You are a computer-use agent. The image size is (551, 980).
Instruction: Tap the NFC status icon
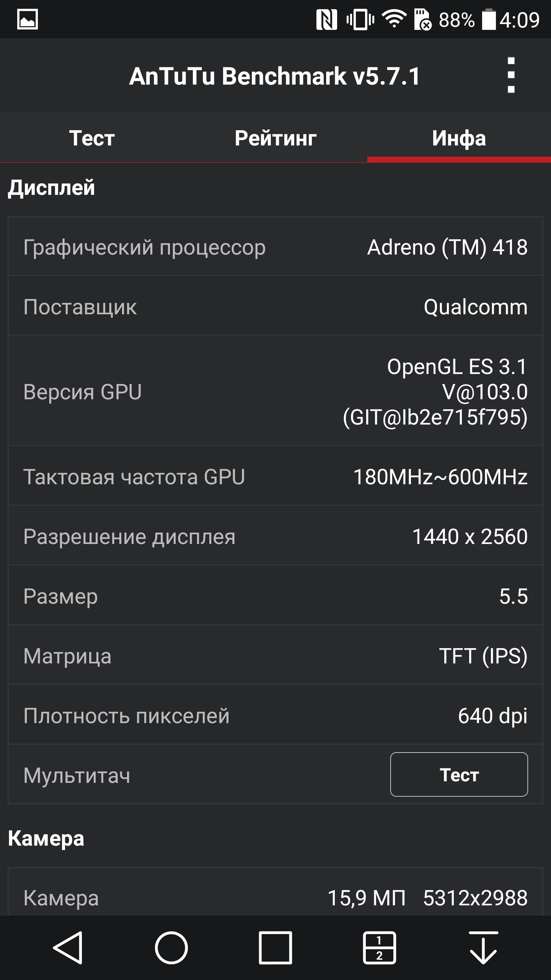(326, 20)
